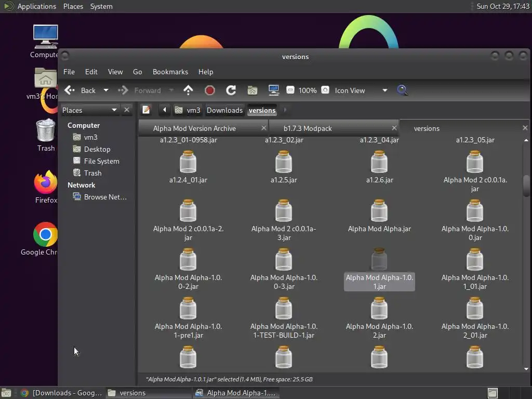The width and height of the screenshot is (532, 399).
Task: Open the Help menu
Action: pos(206,72)
